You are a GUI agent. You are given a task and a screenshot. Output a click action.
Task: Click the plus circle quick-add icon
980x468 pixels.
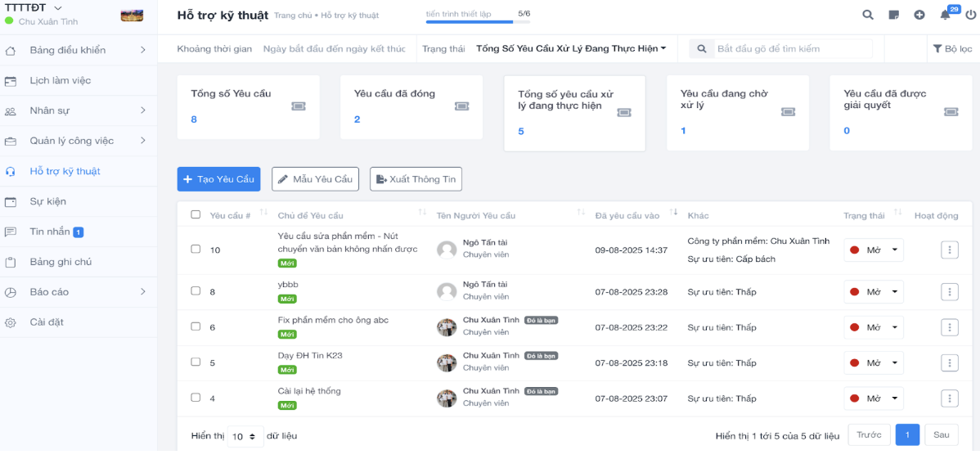919,15
